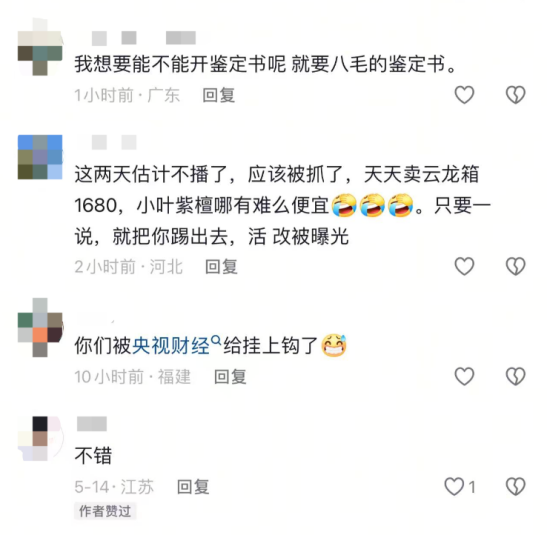Viewport: 547px width, 535px height.
Task: Like the comment from 广东 about 鉴定书
Action: pos(464,95)
